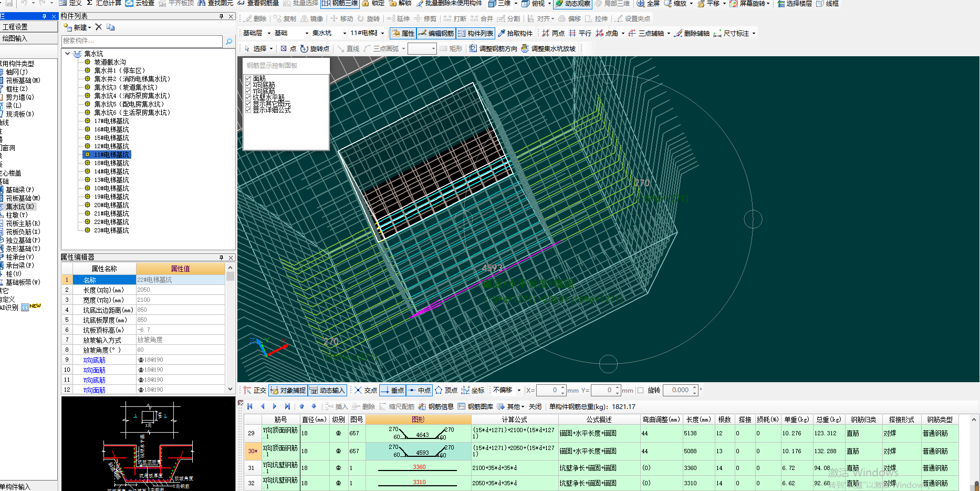Toggle 面筋 checkbox
Image resolution: width=980 pixels, height=491 pixels.
(248, 79)
